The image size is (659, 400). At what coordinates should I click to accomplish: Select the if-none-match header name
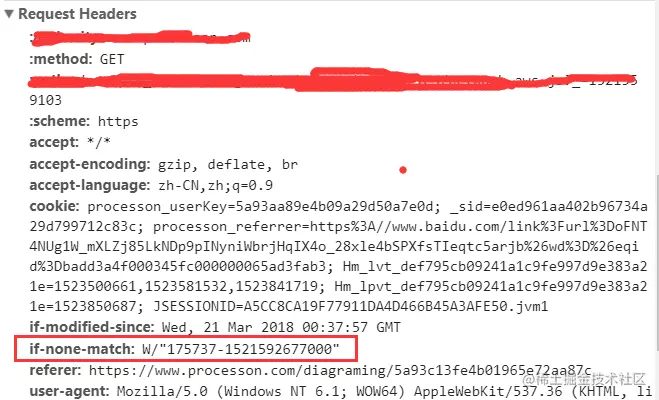82,349
